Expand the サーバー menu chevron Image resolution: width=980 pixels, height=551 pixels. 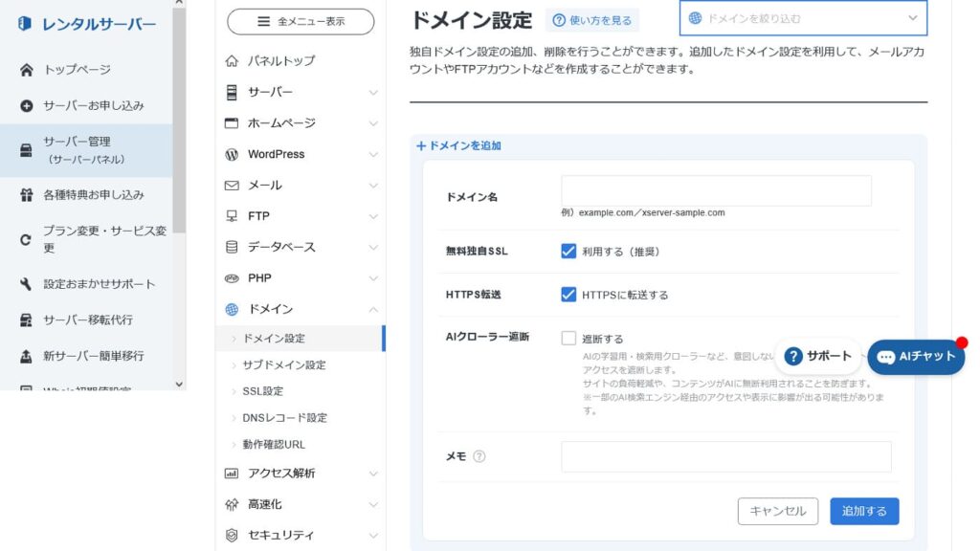click(373, 93)
